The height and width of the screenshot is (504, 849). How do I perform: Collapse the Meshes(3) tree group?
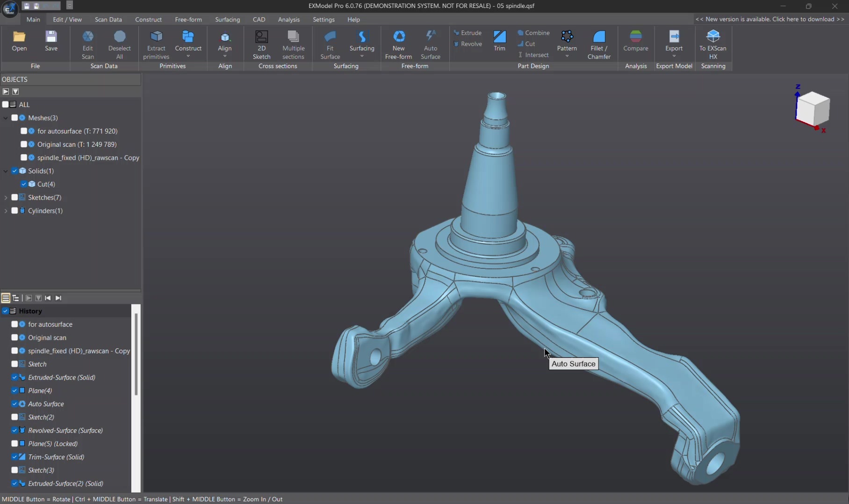coord(6,118)
